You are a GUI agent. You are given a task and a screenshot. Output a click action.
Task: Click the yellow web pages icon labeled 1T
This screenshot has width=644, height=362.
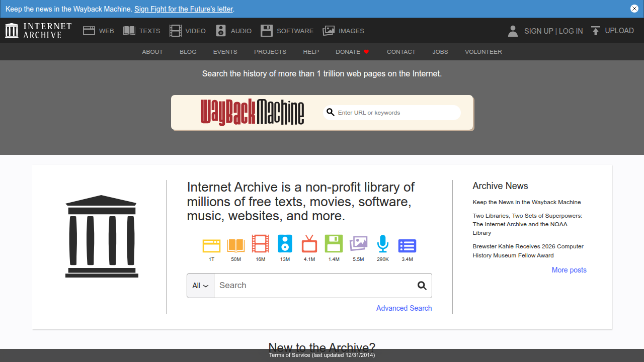(211, 245)
